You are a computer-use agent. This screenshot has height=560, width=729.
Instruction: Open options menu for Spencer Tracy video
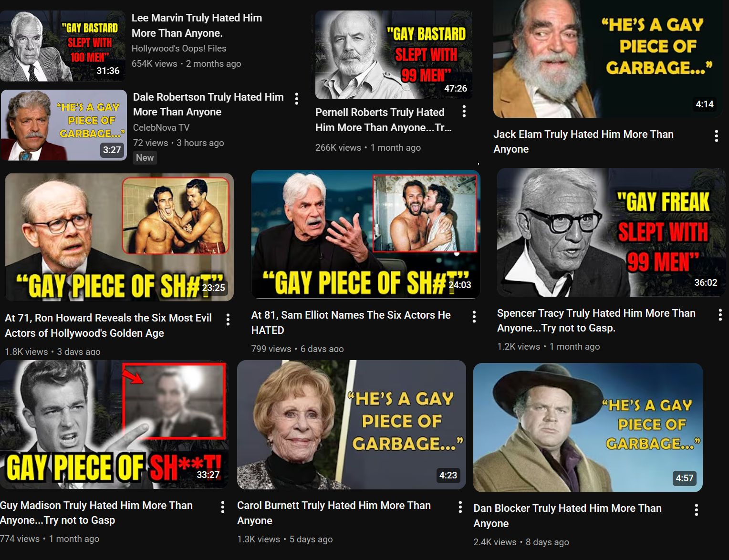(x=720, y=315)
